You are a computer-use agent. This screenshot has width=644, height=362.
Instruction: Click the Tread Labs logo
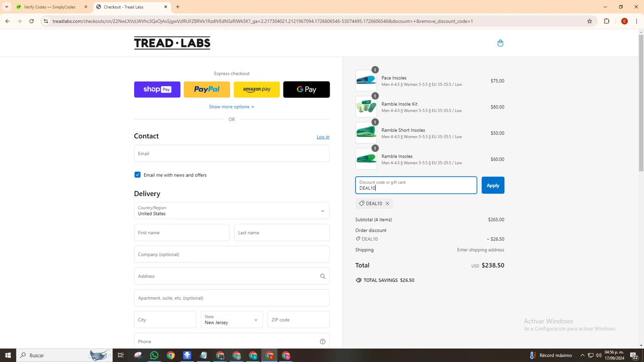172,43
